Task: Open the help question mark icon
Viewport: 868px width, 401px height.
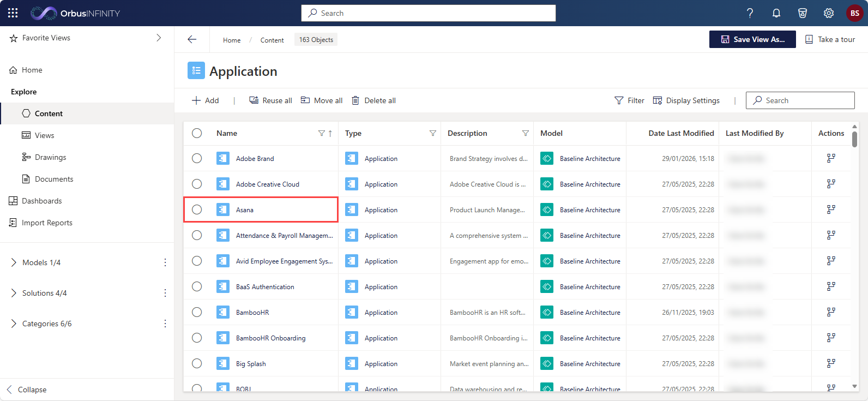Action: [750, 13]
